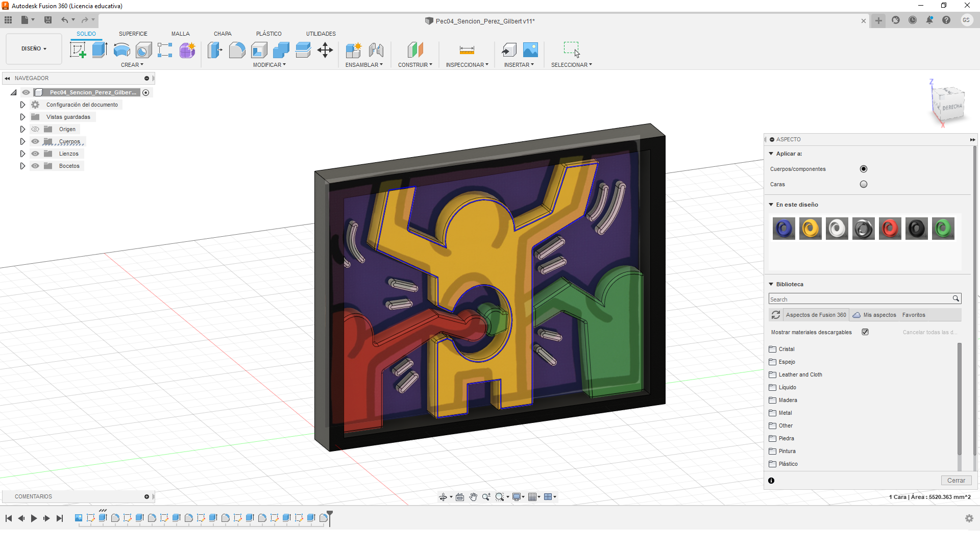Expand the Origen folder in navigator
This screenshot has width=980, height=551.
(21, 129)
